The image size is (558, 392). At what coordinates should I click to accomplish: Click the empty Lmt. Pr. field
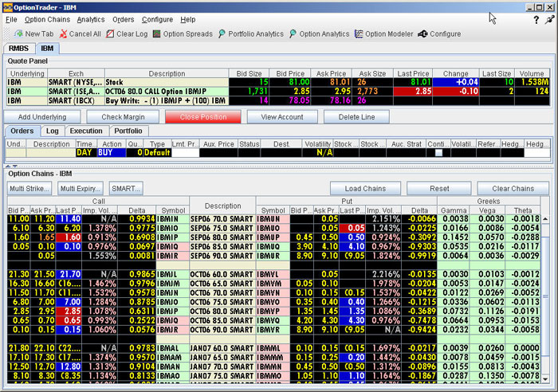pyautogui.click(x=186, y=153)
